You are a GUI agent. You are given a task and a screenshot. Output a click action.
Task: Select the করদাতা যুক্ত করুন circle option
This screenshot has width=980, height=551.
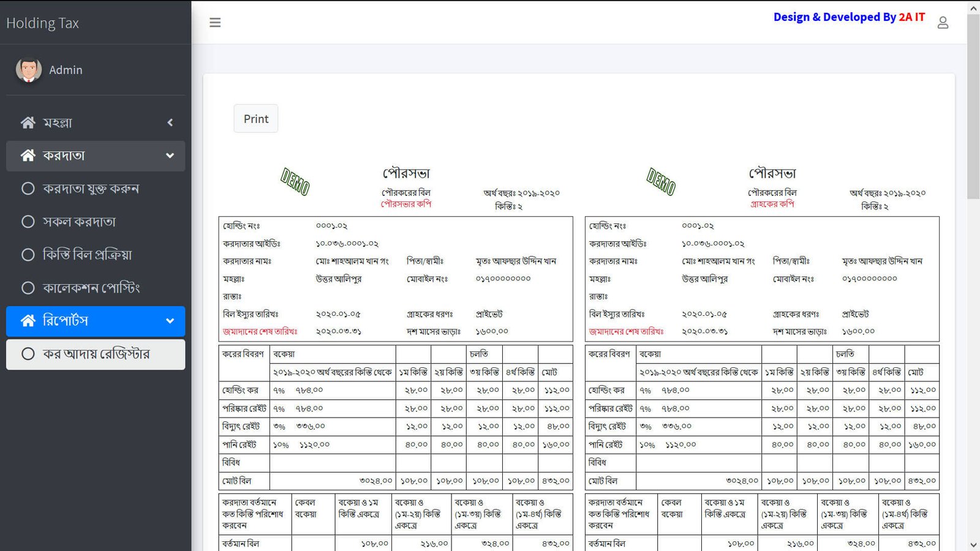28,189
